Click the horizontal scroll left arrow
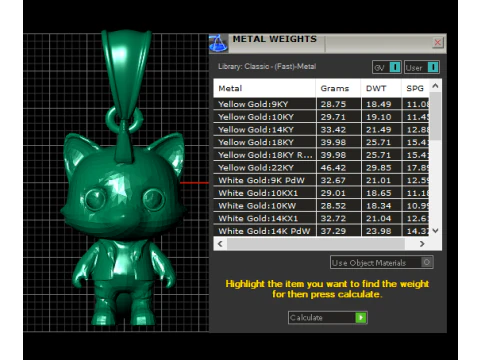The height and width of the screenshot is (360, 480). tap(220, 244)
